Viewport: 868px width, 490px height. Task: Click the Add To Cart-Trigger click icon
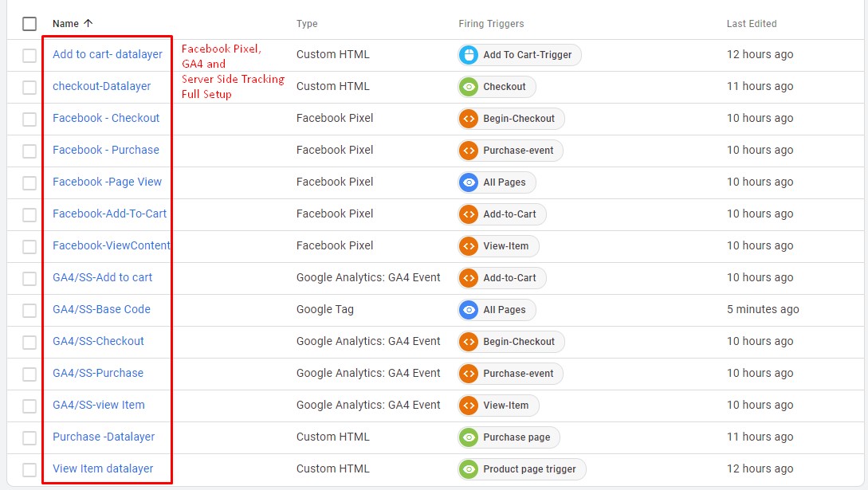pyautogui.click(x=469, y=55)
